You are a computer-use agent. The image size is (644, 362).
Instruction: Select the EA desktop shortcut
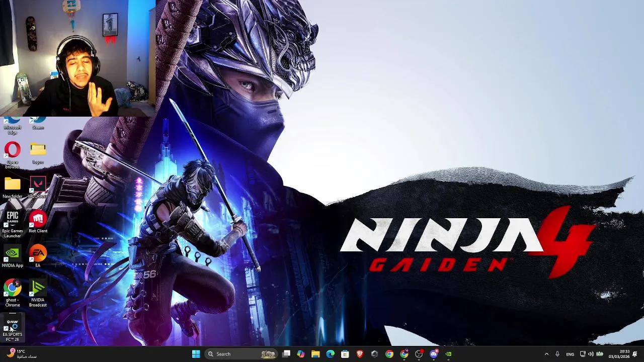click(38, 256)
